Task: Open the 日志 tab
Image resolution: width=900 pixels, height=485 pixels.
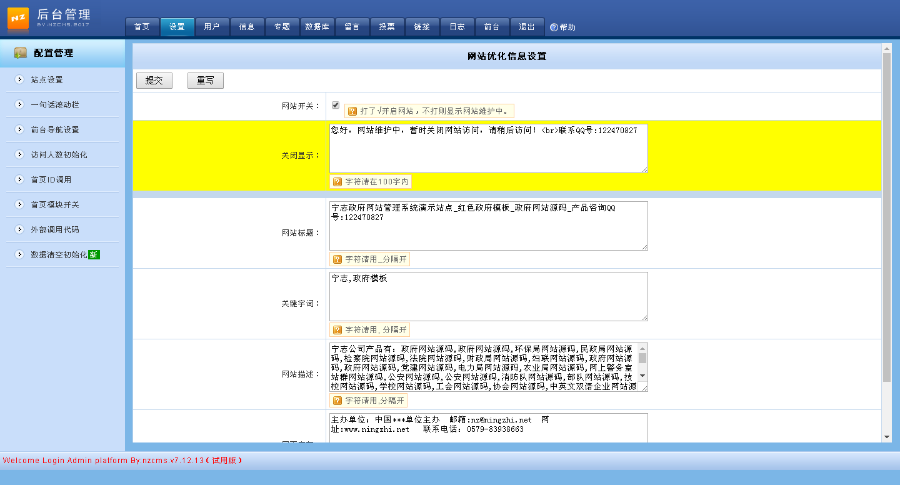Action: (457, 27)
